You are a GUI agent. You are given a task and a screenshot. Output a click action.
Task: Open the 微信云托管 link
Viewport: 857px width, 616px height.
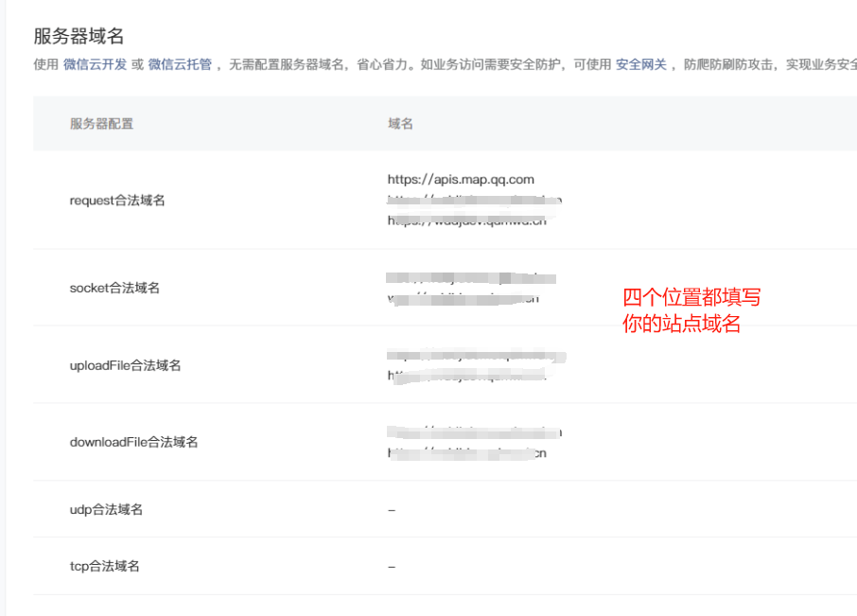[179, 65]
